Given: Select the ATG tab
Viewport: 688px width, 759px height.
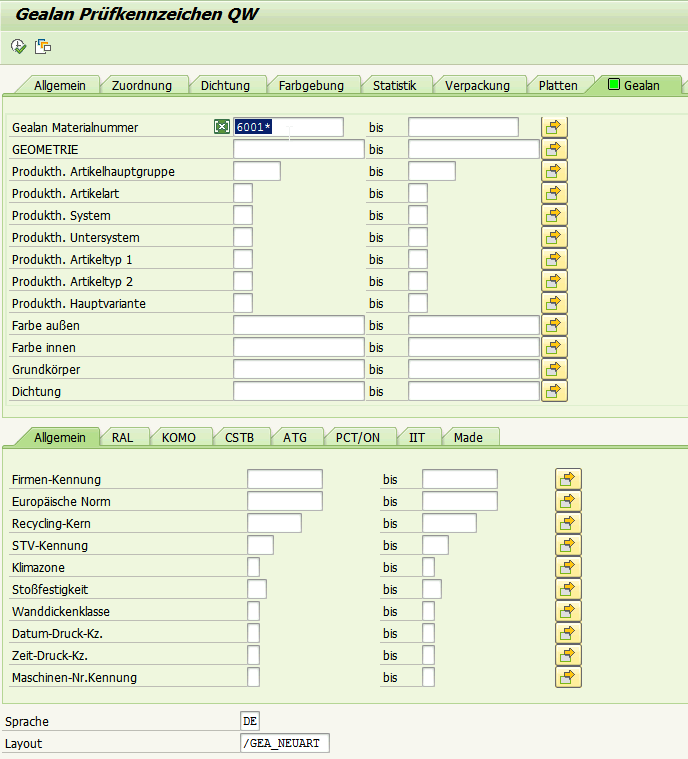Looking at the screenshot, I should (x=295, y=437).
